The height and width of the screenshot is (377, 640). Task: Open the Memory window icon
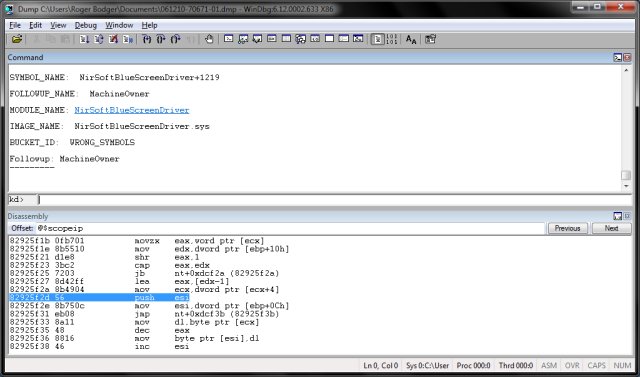coord(287,39)
